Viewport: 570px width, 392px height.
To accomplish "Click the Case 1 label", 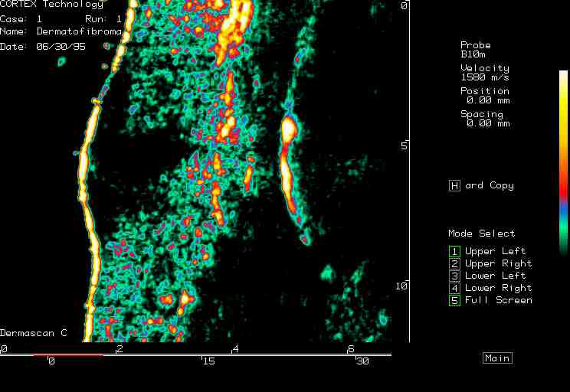I will coord(21,19).
